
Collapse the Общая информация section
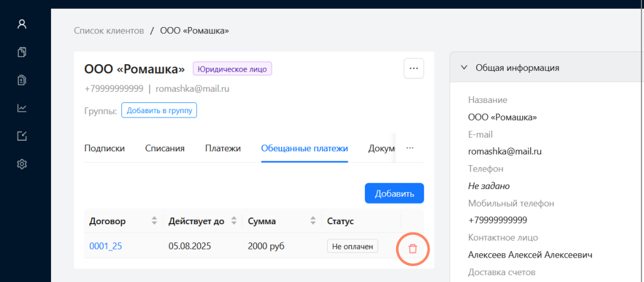tap(464, 68)
